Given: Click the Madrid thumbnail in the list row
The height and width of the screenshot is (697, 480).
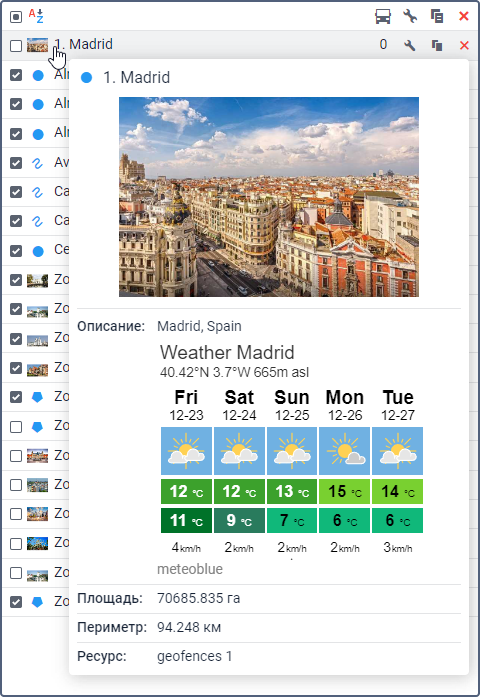Looking at the screenshot, I should point(37,45).
